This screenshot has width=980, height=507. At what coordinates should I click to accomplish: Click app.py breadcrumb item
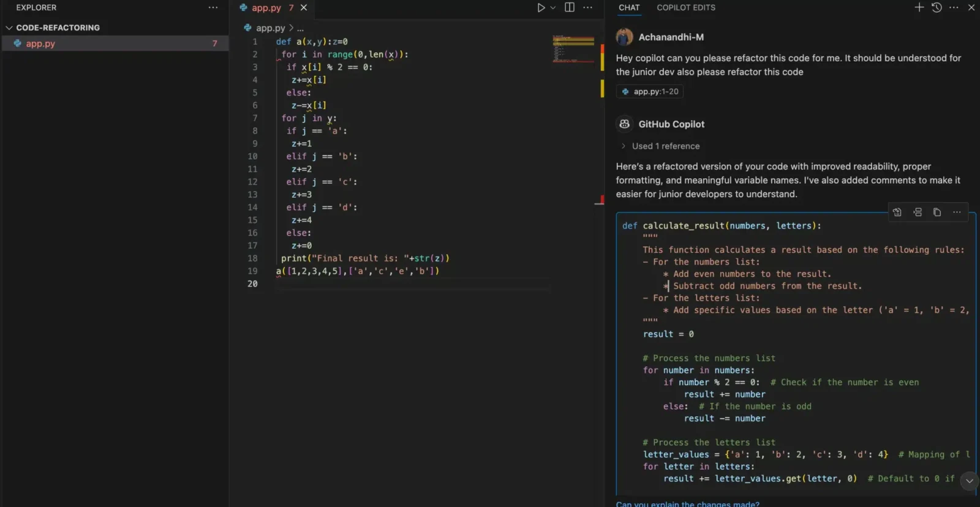pyautogui.click(x=270, y=28)
